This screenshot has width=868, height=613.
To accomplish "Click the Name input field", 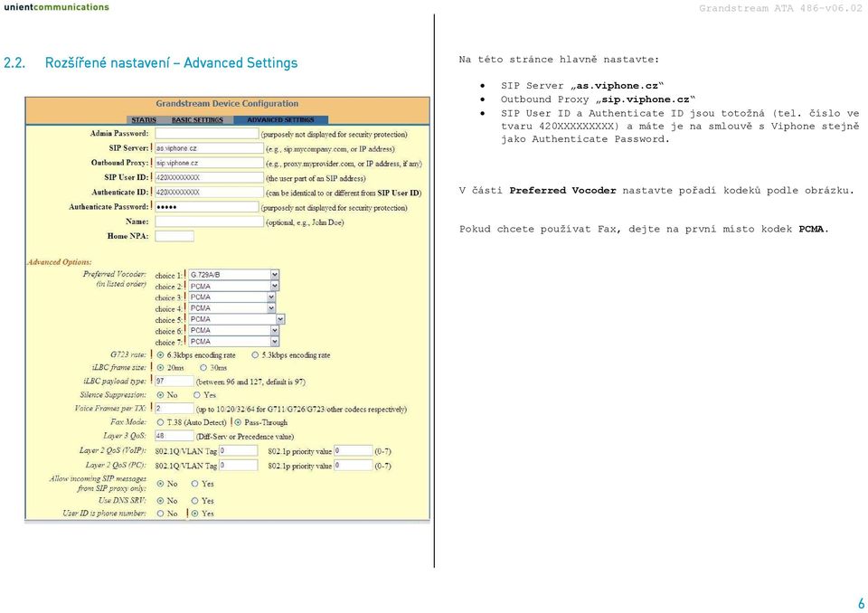I will tap(209, 222).
